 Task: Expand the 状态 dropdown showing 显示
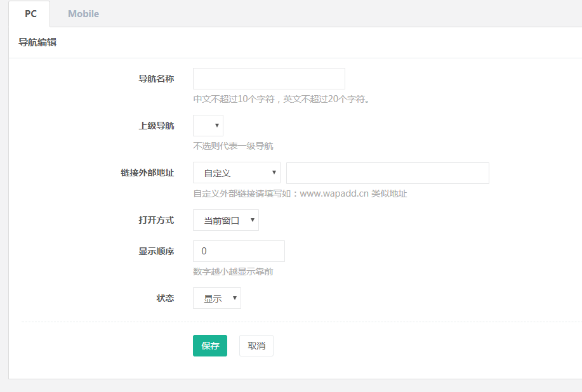pos(217,298)
